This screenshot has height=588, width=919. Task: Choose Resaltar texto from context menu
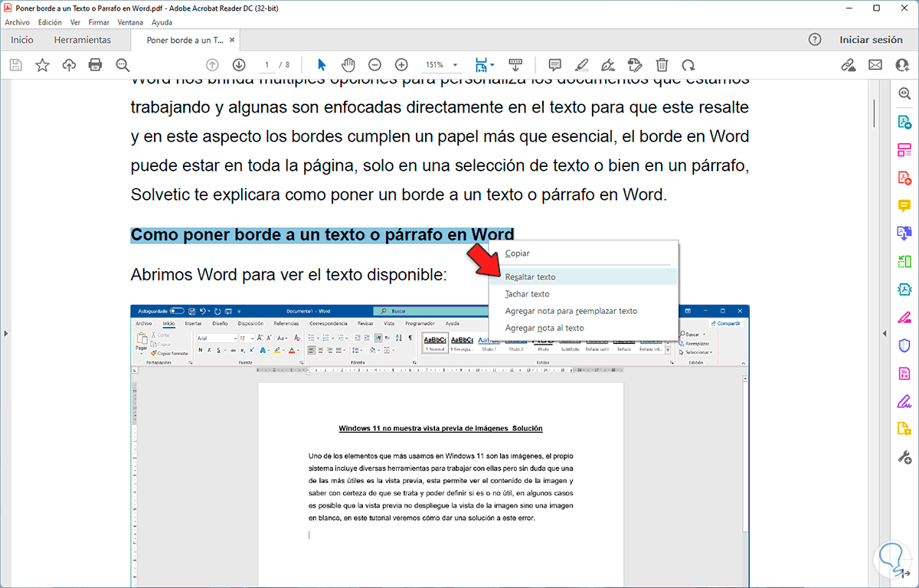pyautogui.click(x=530, y=276)
